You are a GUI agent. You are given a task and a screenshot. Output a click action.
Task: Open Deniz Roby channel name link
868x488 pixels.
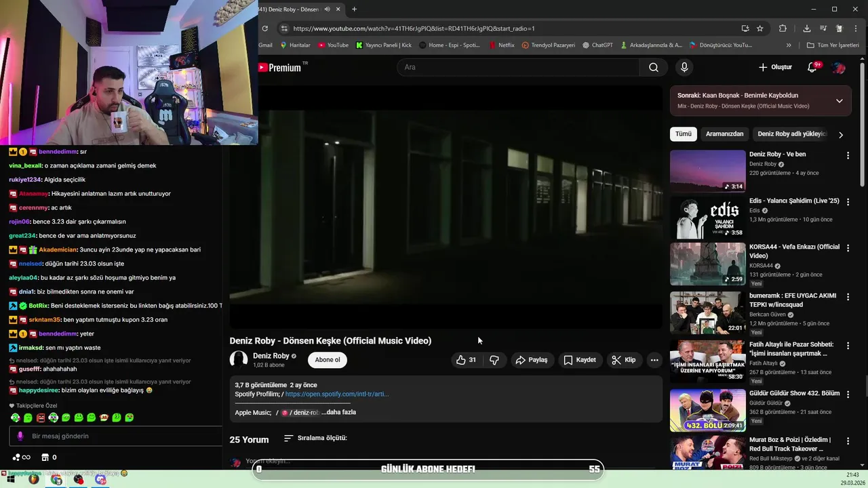pos(271,356)
